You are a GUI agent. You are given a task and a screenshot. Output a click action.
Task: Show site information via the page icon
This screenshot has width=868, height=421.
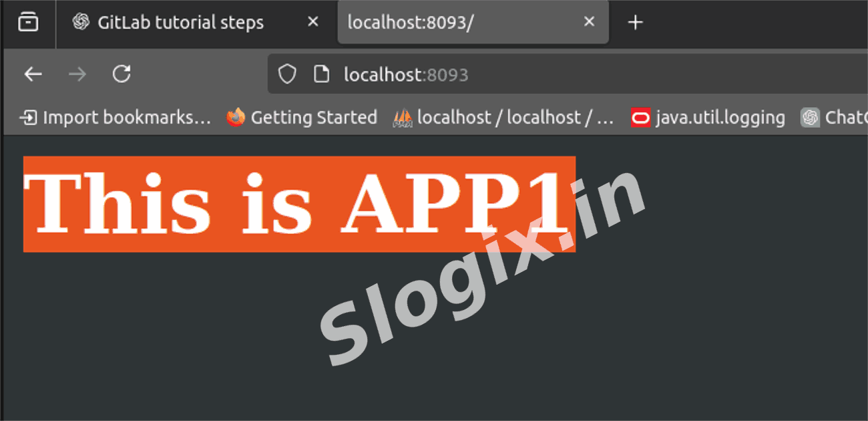point(322,74)
